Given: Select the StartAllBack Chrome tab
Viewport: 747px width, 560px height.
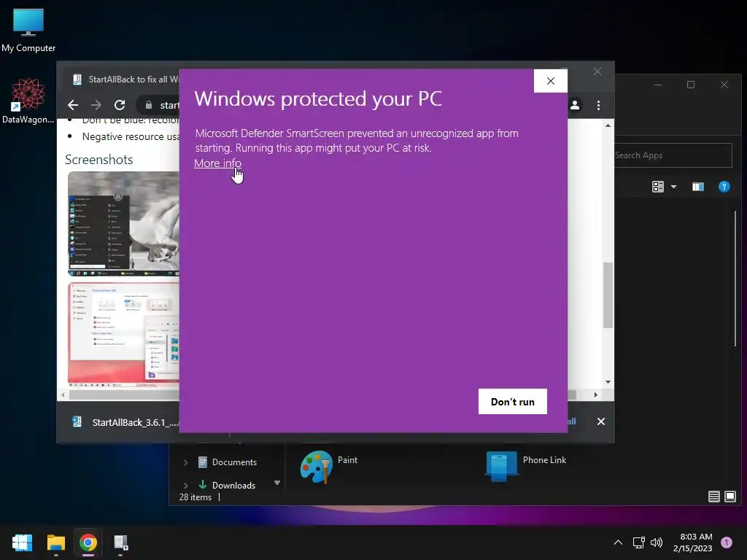Looking at the screenshot, I should 125,79.
